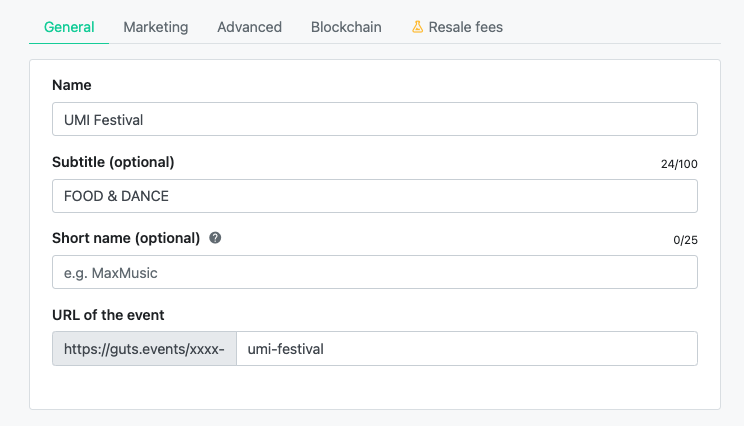Switch to the Marketing tab
Viewport: 744px width, 426px height.
point(156,27)
